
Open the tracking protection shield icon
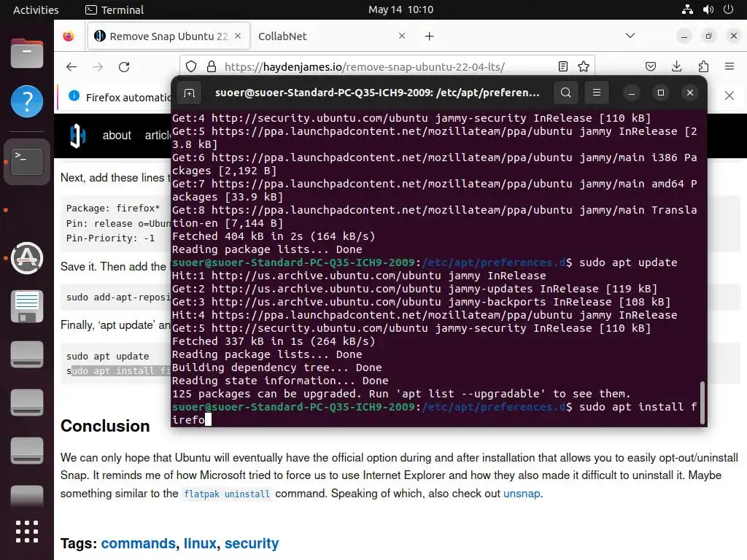point(191,66)
